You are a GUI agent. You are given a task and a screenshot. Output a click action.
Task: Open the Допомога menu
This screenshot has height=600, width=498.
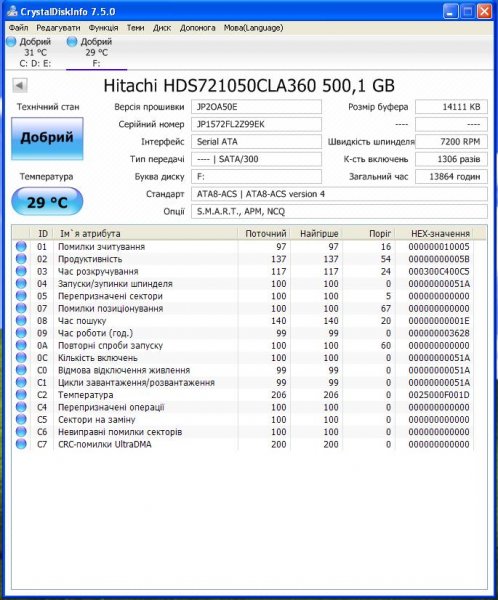click(x=198, y=28)
